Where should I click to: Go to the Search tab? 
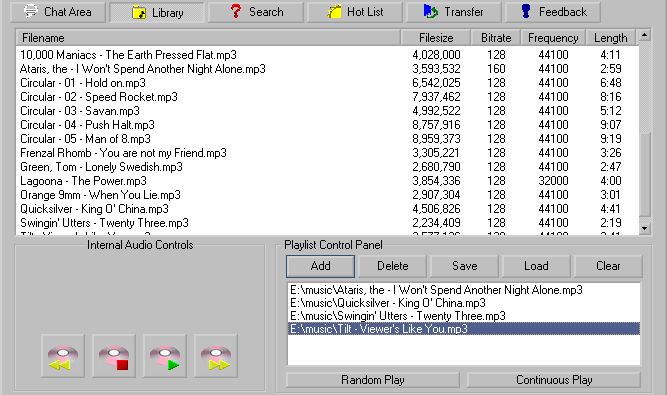tap(256, 12)
